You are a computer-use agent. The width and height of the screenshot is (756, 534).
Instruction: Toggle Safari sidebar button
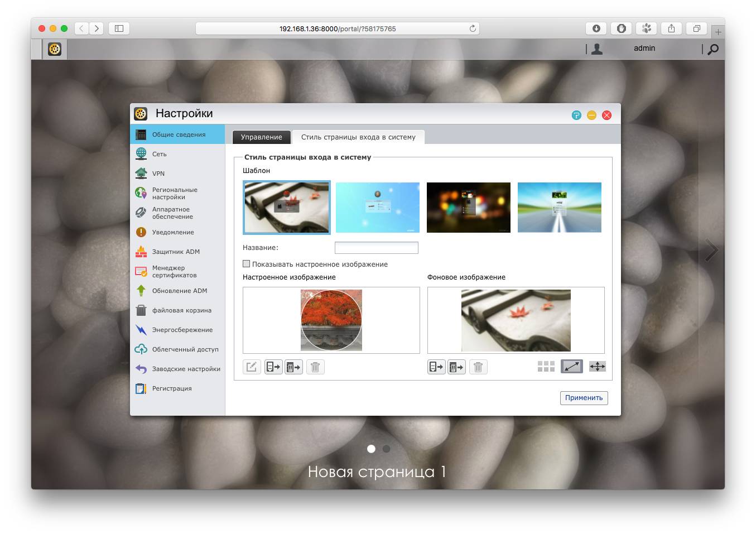119,28
